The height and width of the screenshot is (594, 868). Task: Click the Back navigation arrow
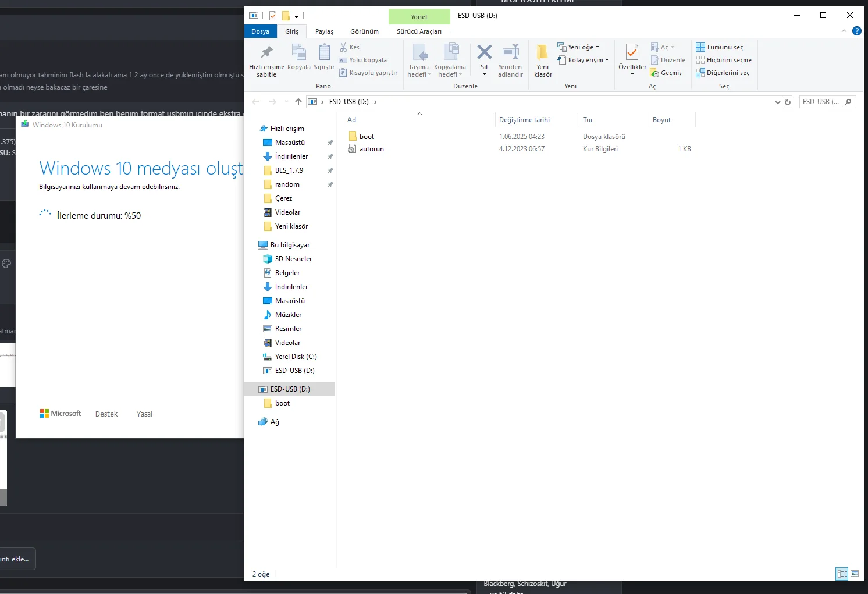point(255,102)
